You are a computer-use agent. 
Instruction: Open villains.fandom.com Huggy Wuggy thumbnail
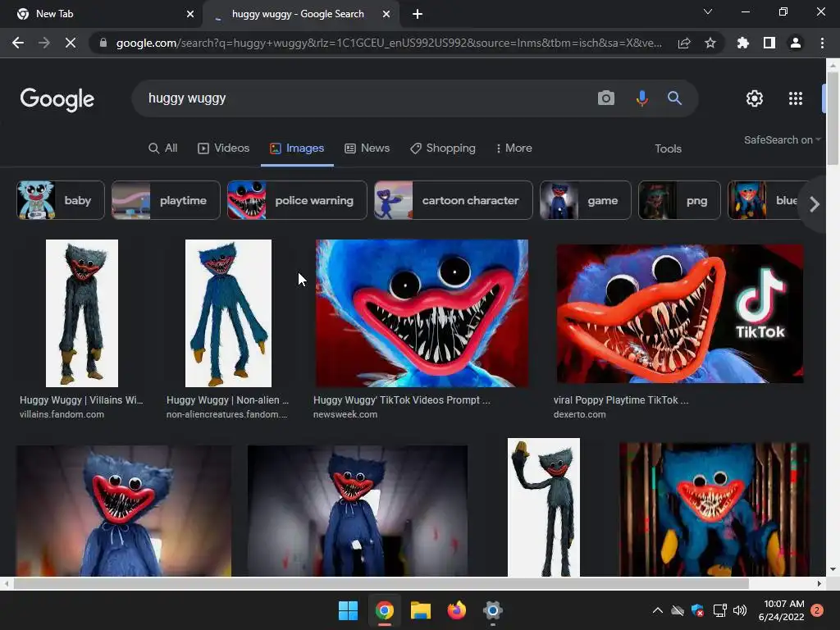click(x=82, y=313)
